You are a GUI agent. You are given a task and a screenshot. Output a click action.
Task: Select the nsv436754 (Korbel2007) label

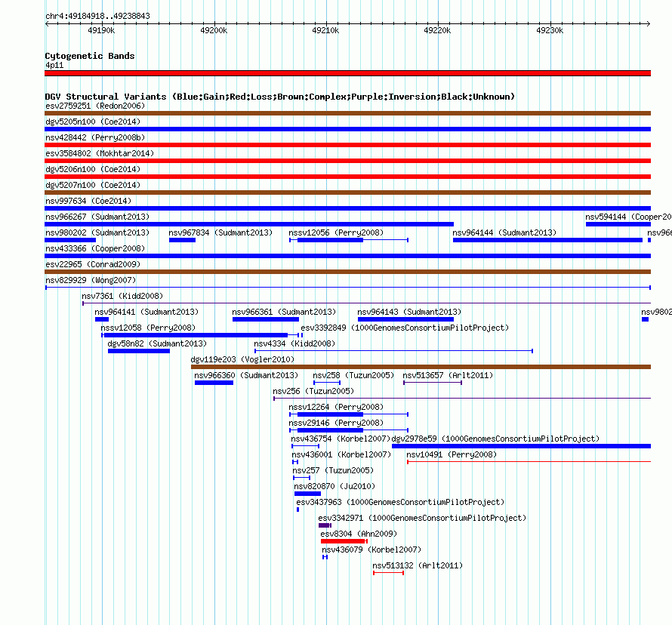pyautogui.click(x=341, y=439)
